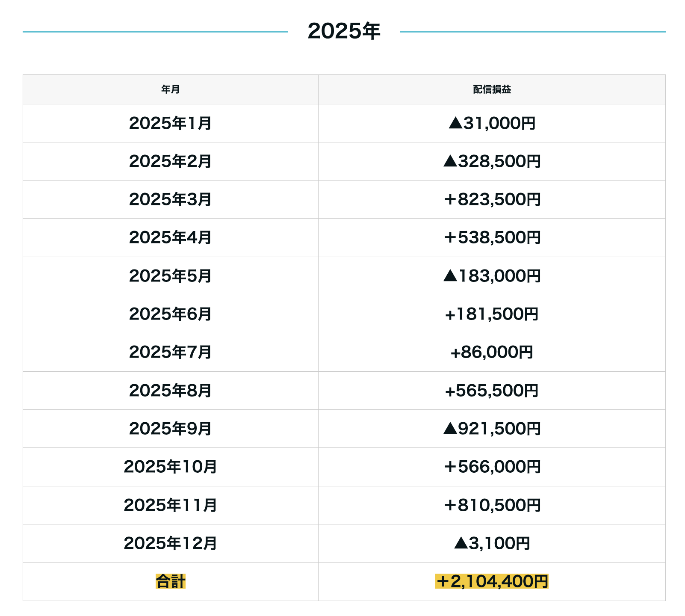This screenshot has width=685, height=616.
Task: Click the +810,500円 November value
Action: pos(492,505)
